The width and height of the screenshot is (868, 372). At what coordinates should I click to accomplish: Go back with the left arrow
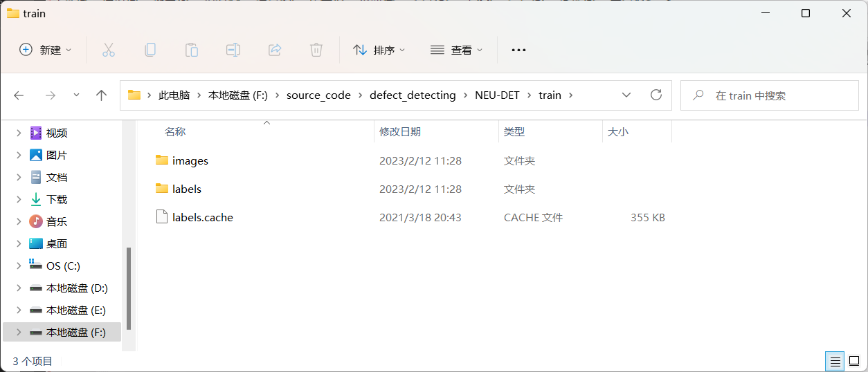[19, 95]
